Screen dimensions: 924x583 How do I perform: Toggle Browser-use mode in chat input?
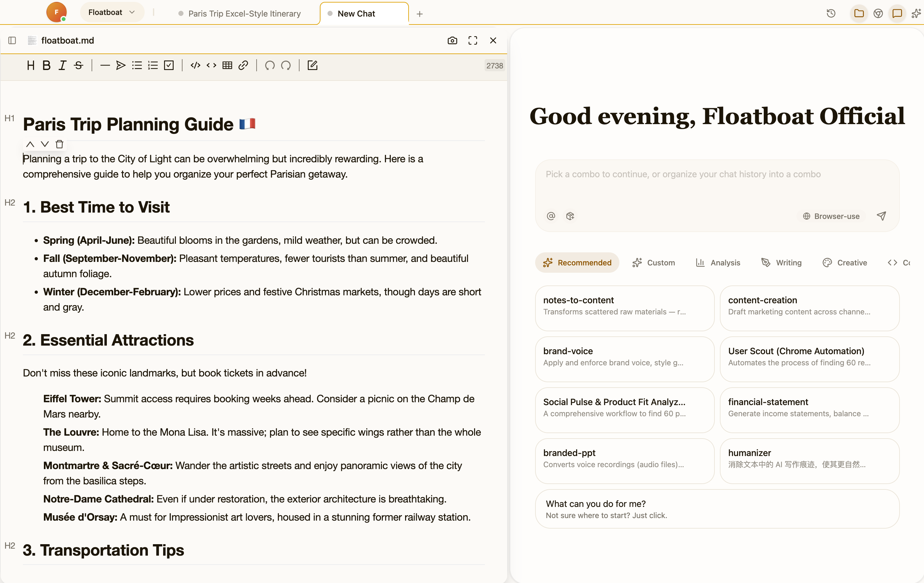[x=831, y=216]
